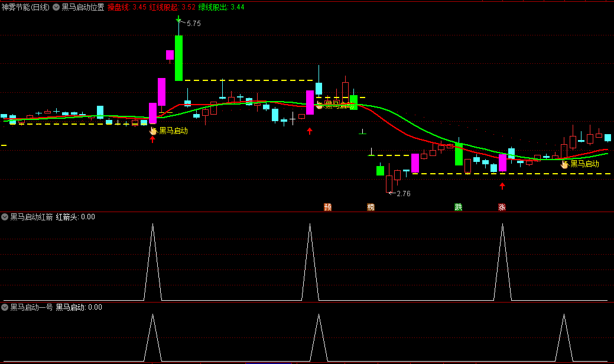Open the dropdown beside 黑马启动红箭 indicator
The width and height of the screenshot is (614, 364).
coord(5,217)
